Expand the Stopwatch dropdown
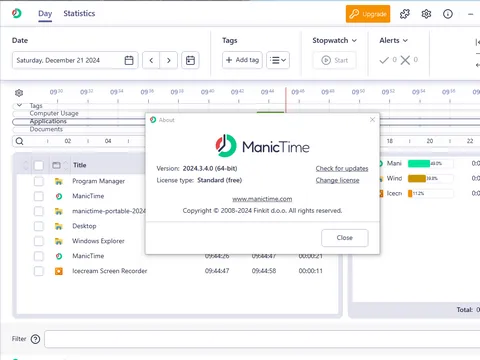The height and width of the screenshot is (360, 480). 334,40
